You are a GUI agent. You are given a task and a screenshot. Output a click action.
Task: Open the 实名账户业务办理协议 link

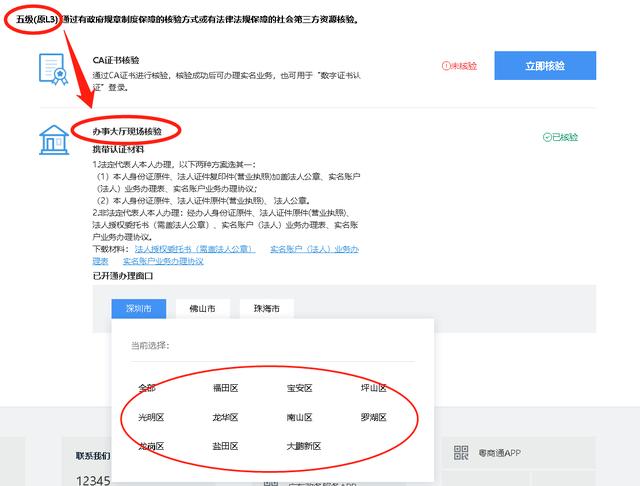[163, 261]
